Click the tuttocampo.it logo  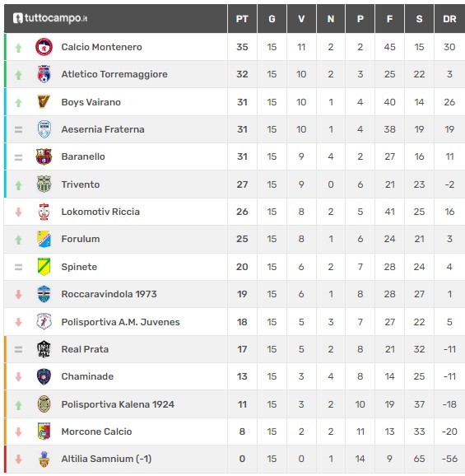[x=50, y=18]
